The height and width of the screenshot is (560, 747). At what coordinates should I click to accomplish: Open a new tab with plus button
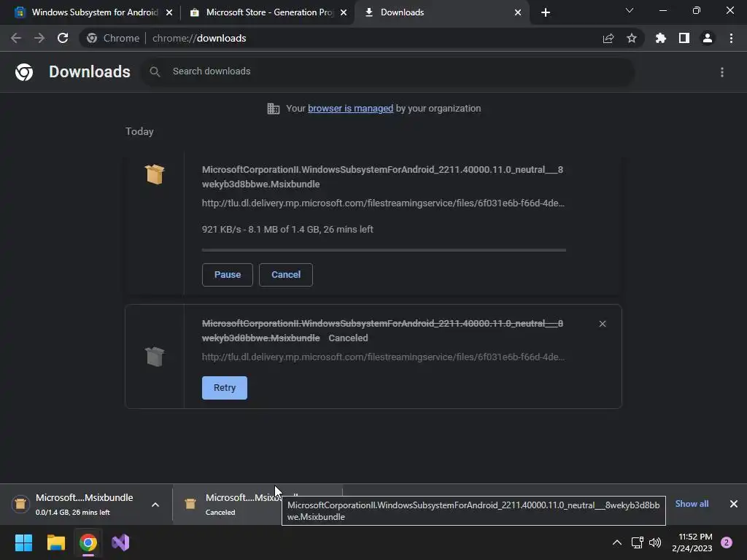(546, 12)
